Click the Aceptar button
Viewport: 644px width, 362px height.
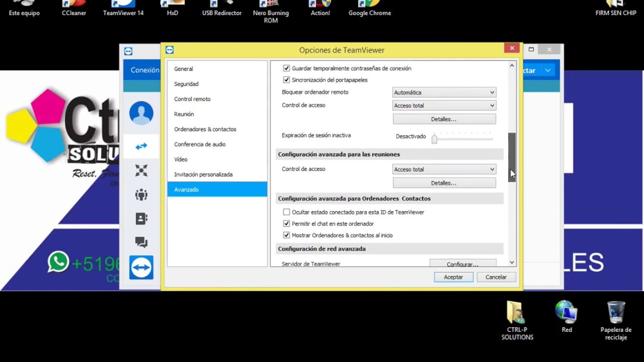[453, 277]
